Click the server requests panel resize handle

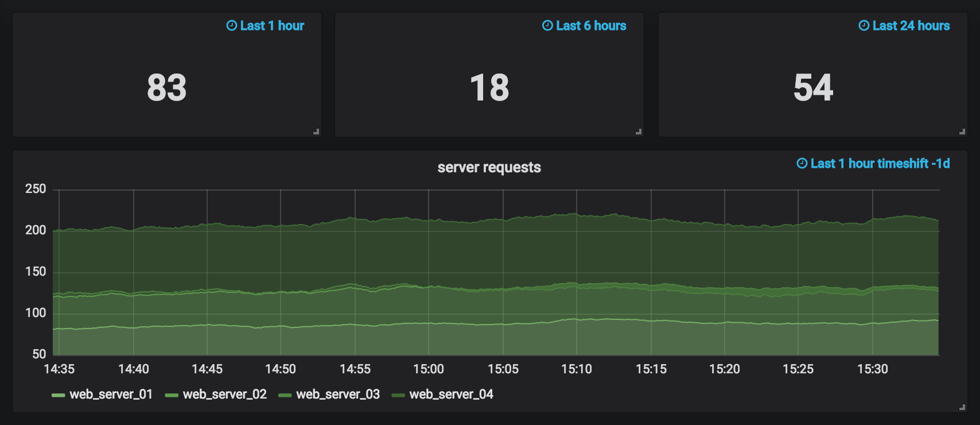962,407
